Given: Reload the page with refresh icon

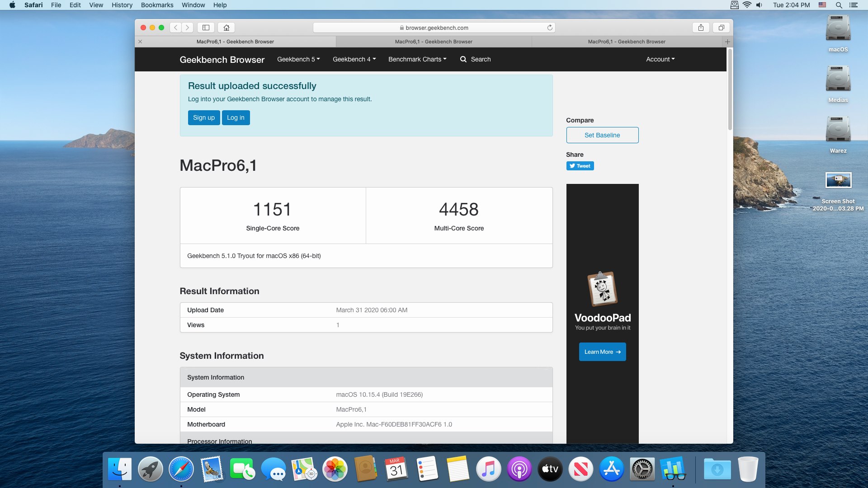Looking at the screenshot, I should point(550,28).
